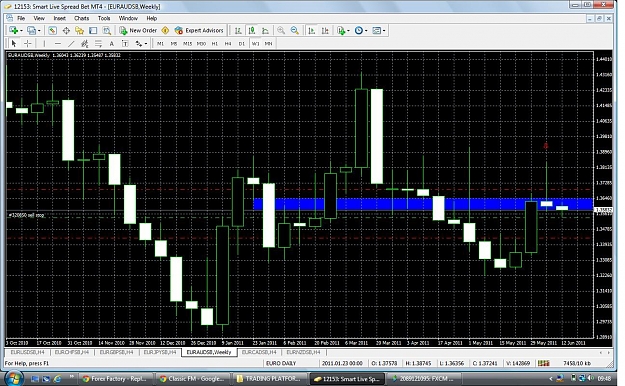Toggle the Market Watch window icon
Image resolution: width=625 pixels, height=386 pixels.
52,30
